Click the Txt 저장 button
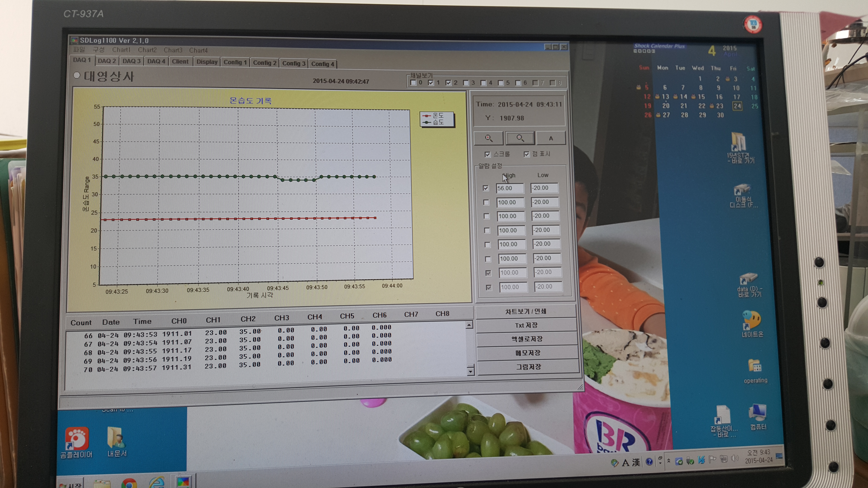The width and height of the screenshot is (868, 488). 526,325
